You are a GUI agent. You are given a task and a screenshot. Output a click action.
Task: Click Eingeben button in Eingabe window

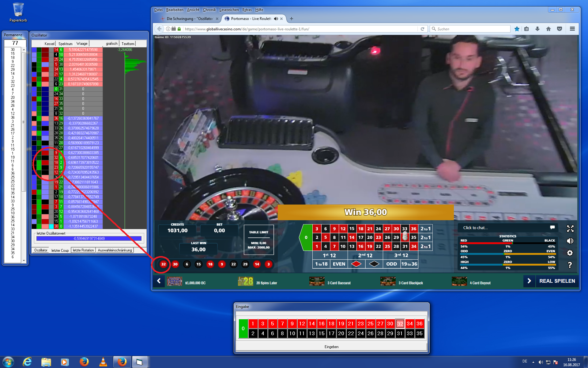(331, 347)
